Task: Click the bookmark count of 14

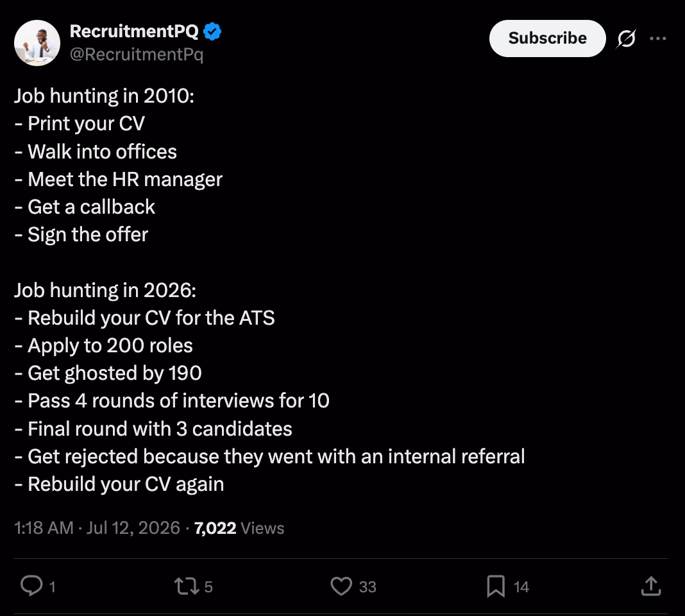Action: (521, 586)
